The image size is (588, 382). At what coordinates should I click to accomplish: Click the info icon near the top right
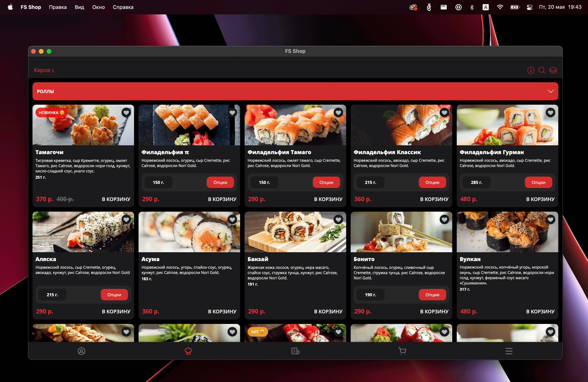(x=530, y=70)
